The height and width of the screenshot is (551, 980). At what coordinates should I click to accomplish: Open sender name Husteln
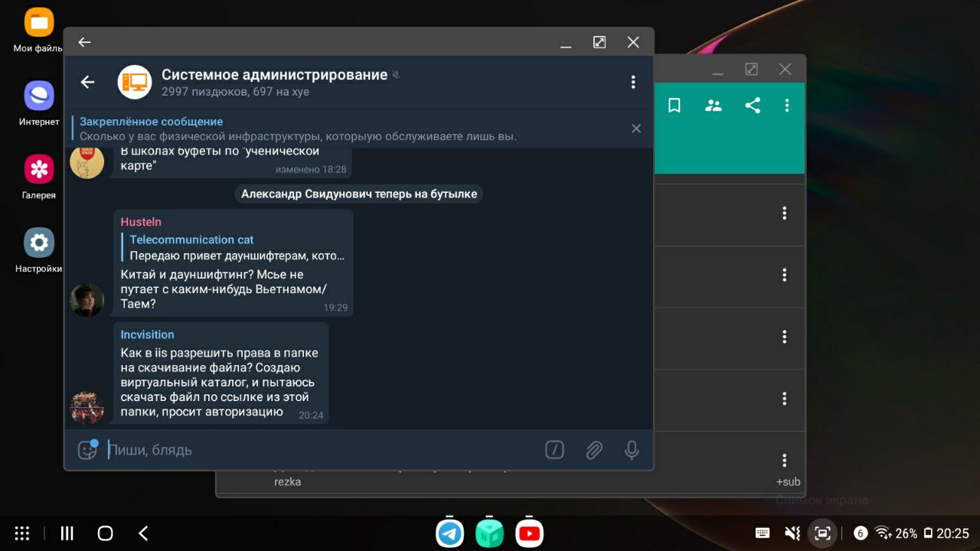(141, 222)
